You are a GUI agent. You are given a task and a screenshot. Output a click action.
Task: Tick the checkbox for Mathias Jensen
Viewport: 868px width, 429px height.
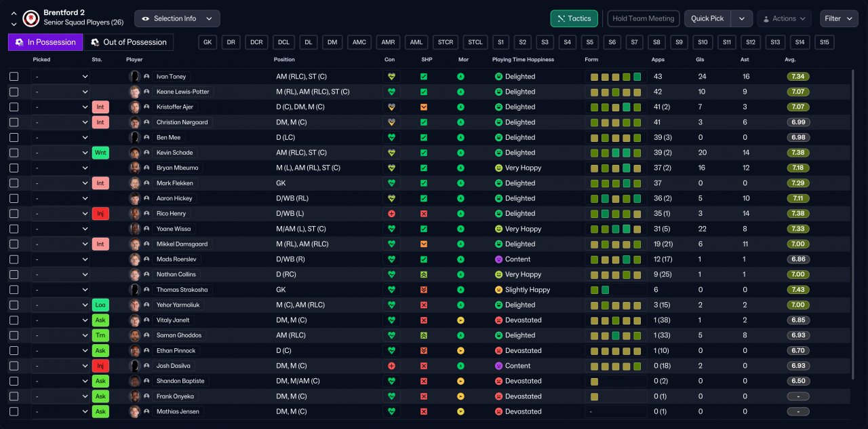(x=14, y=411)
